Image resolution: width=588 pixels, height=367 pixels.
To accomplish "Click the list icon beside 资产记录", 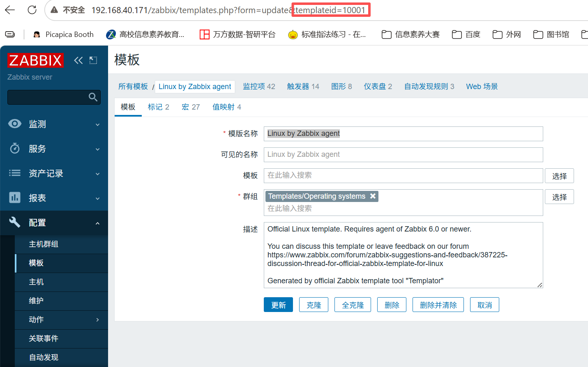I will [15, 173].
